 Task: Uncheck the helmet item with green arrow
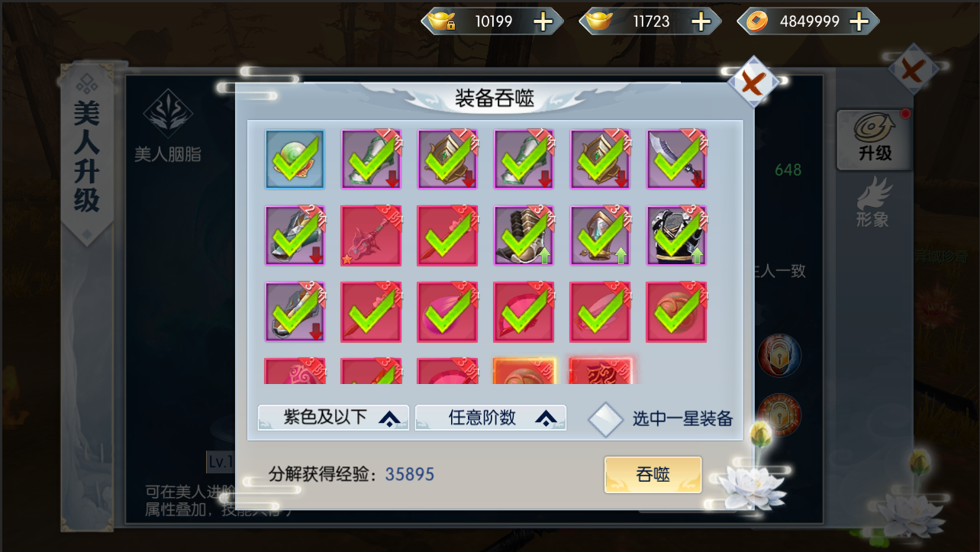click(x=600, y=235)
